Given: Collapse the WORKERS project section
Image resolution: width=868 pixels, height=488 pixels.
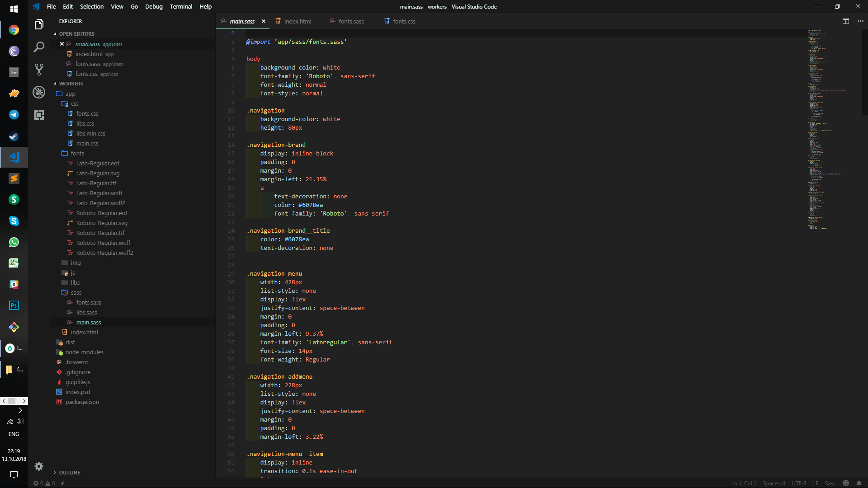Looking at the screenshot, I should click(71, 84).
